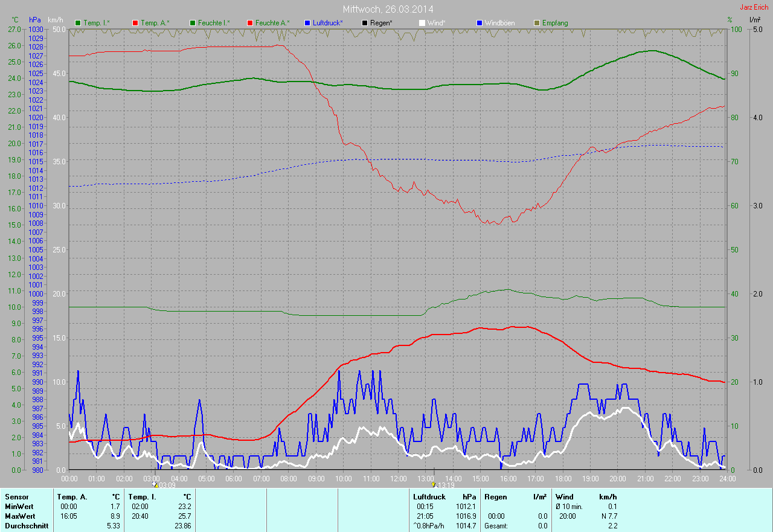The height and width of the screenshot is (532, 773).
Task: Click the red Feuchte A. legend square
Action: coord(250,23)
